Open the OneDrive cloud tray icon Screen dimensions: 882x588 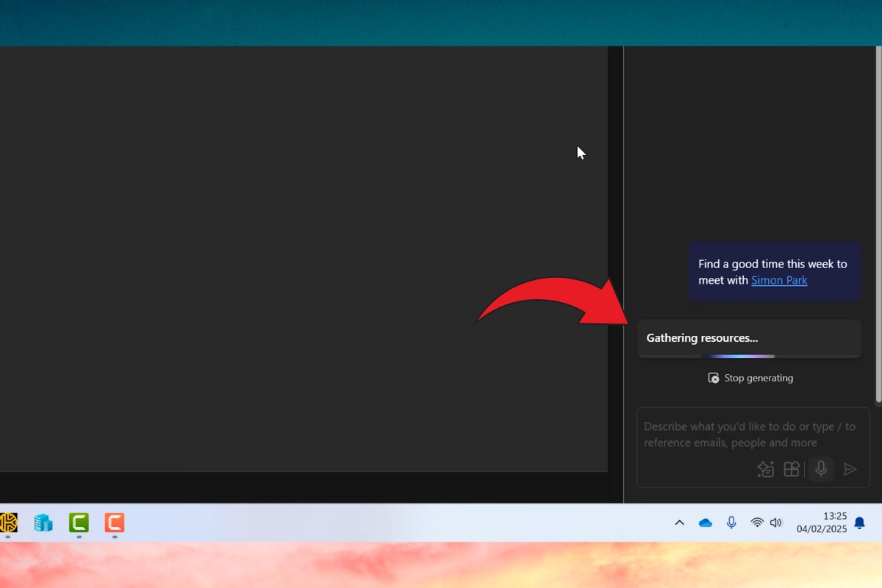[x=706, y=523]
